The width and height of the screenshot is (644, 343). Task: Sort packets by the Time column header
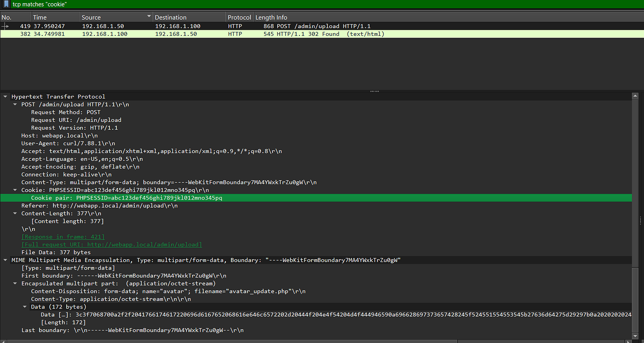[55, 17]
